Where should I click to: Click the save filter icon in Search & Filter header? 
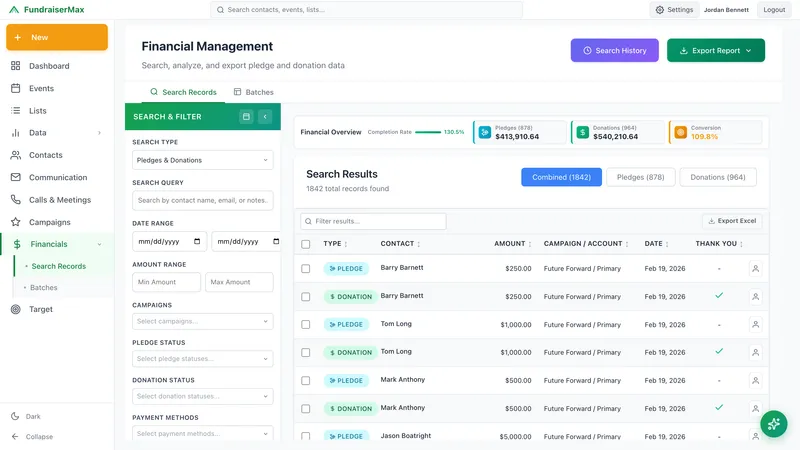click(x=246, y=117)
